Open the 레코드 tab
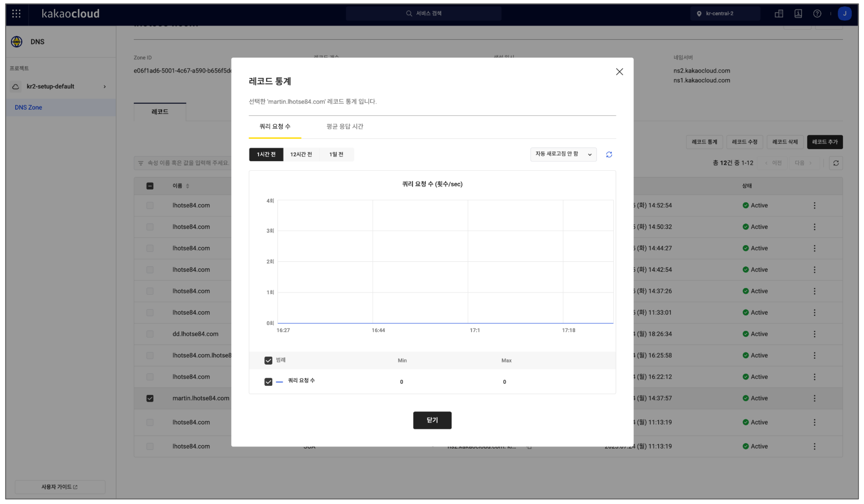864x504 pixels. (x=160, y=112)
